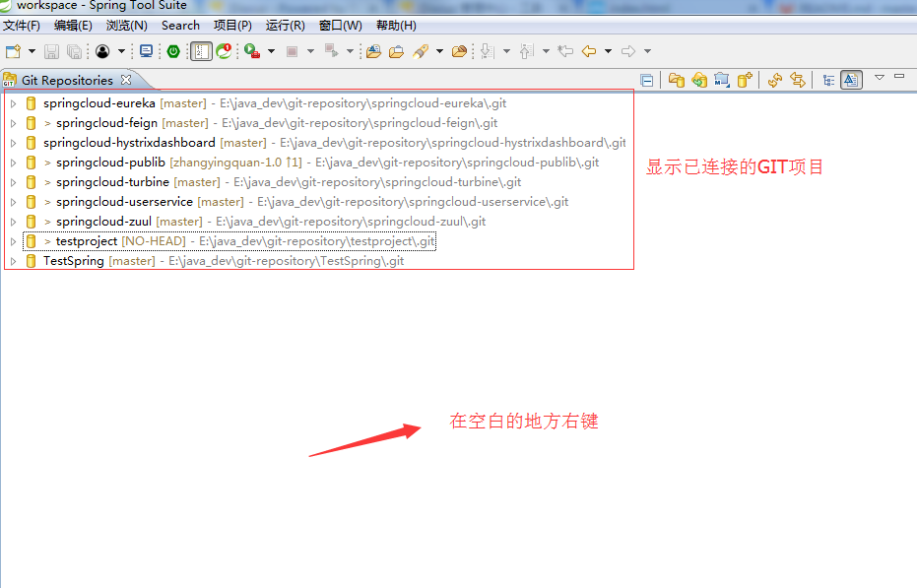Minimize the Git Repositories view

coord(899,76)
